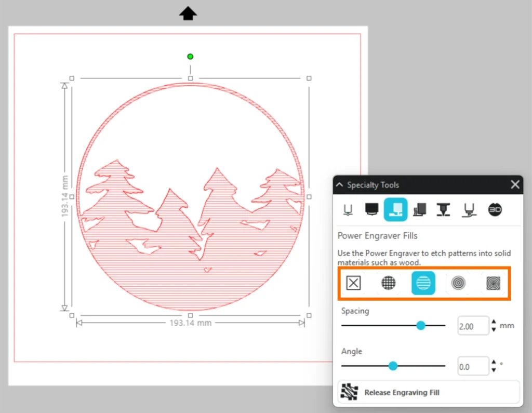
Task: Decrease Spacing value with down arrow
Action: click(494, 329)
